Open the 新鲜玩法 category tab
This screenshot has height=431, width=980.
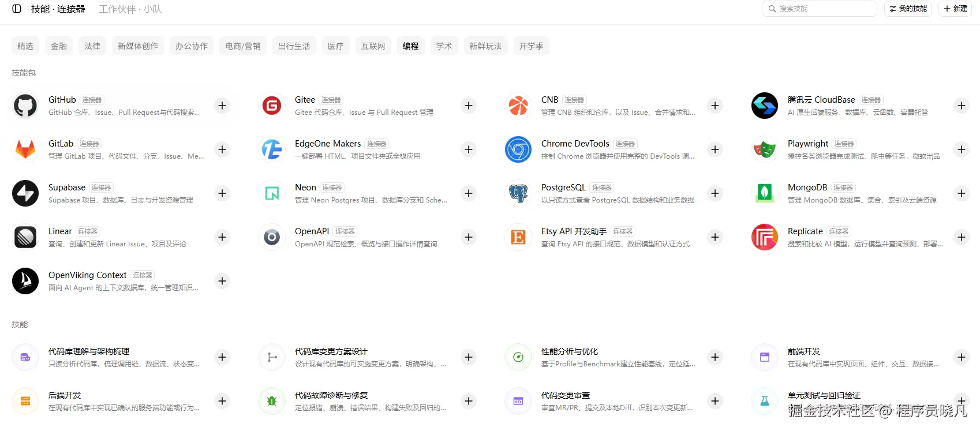(486, 46)
